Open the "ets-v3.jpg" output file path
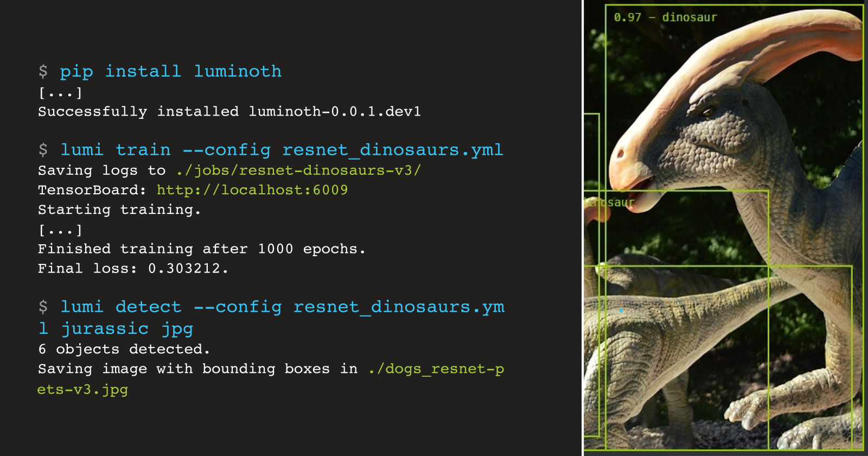 click(x=82, y=390)
